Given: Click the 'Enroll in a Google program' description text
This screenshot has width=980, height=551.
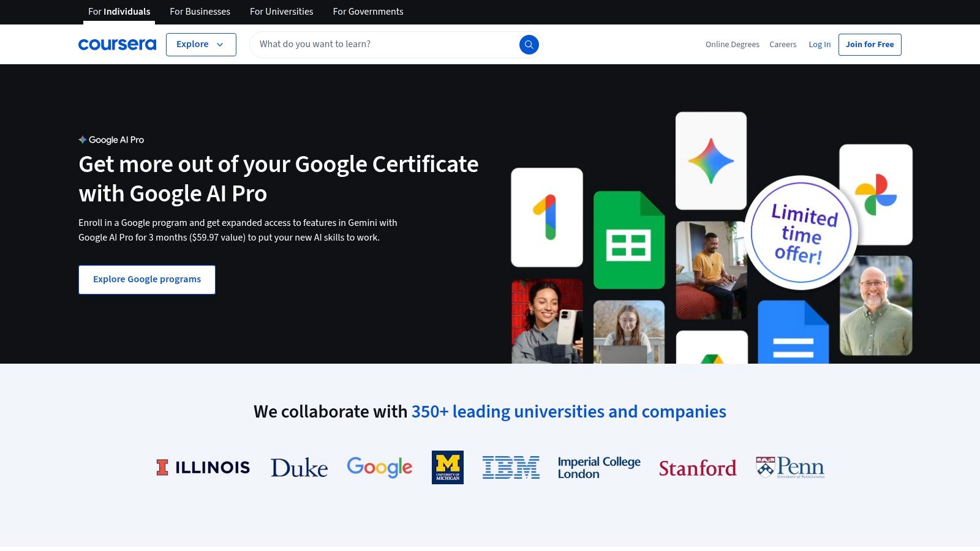Looking at the screenshot, I should click(238, 230).
